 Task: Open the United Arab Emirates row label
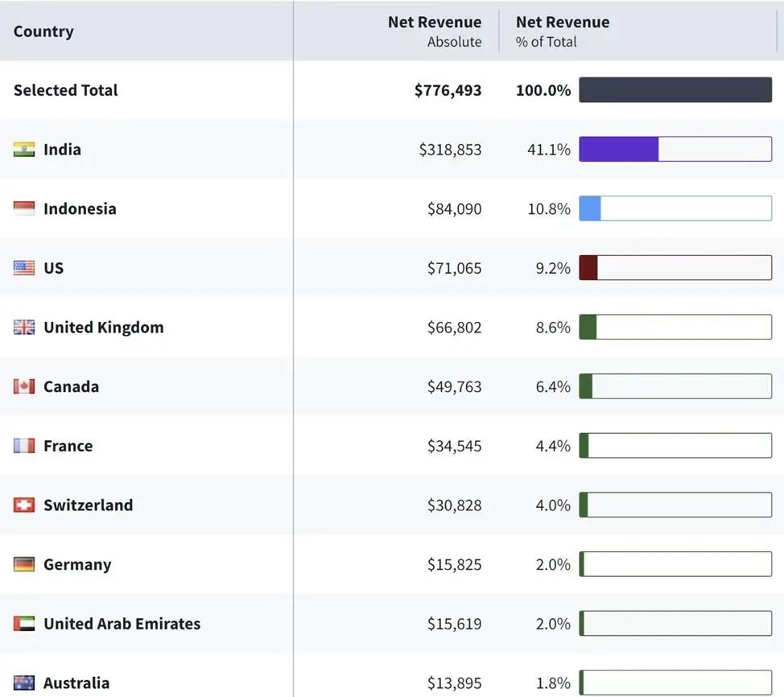[122, 624]
